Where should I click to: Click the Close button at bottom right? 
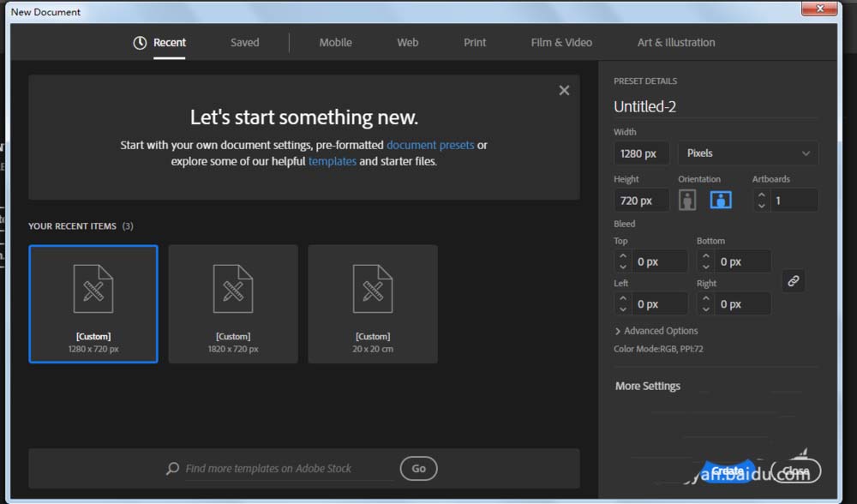click(796, 471)
